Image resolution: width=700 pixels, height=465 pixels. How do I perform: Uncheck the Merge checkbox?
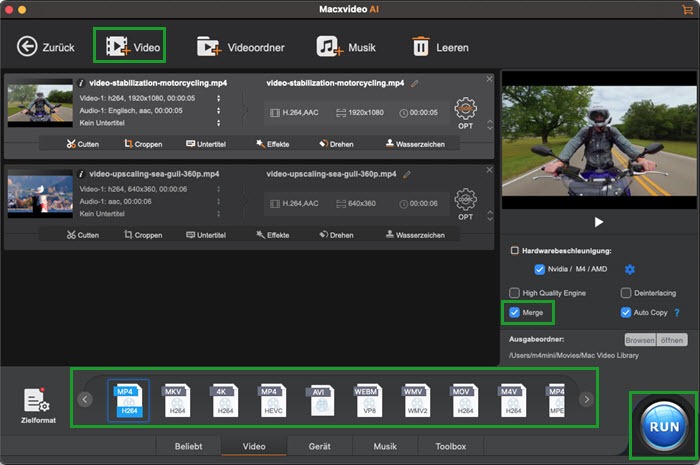click(x=514, y=312)
